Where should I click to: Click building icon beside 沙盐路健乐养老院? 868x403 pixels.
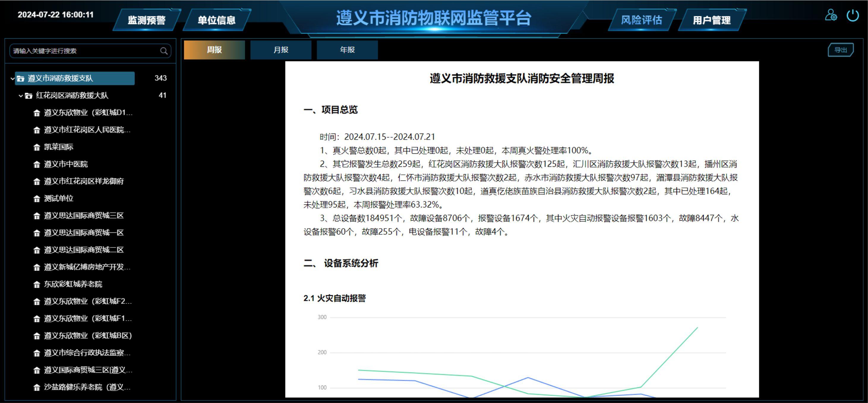coord(37,388)
